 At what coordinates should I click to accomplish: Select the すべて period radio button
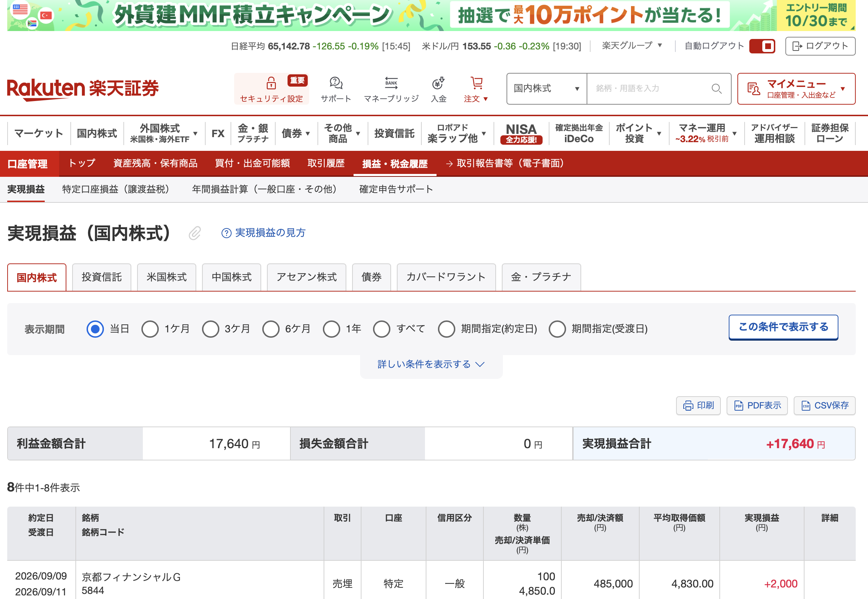point(382,329)
